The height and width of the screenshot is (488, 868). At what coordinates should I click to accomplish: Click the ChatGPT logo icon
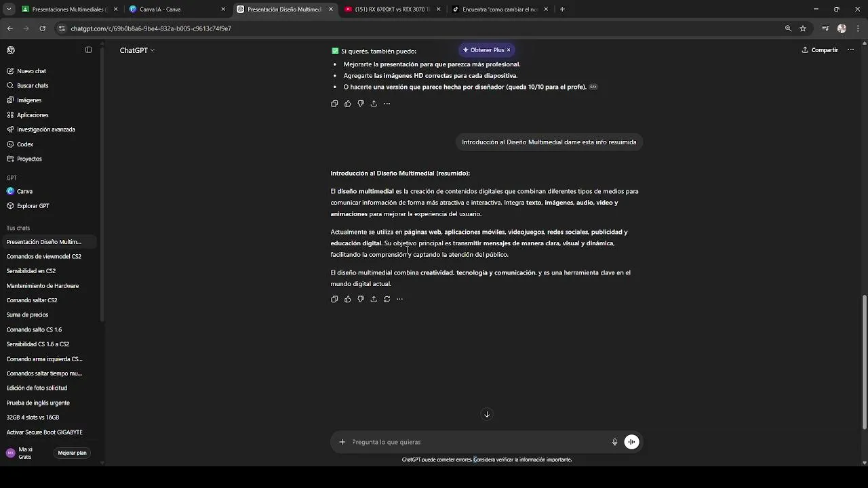(11, 50)
